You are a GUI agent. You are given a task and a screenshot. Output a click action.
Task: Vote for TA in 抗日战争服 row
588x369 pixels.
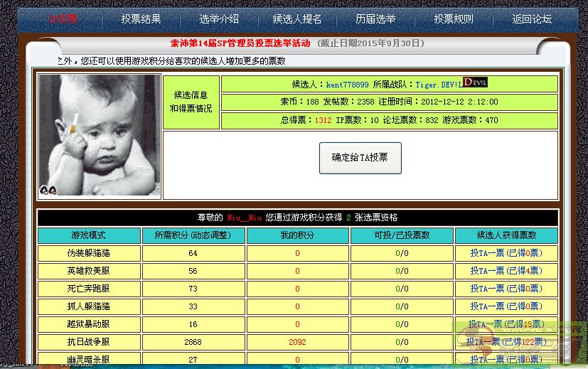click(x=506, y=341)
